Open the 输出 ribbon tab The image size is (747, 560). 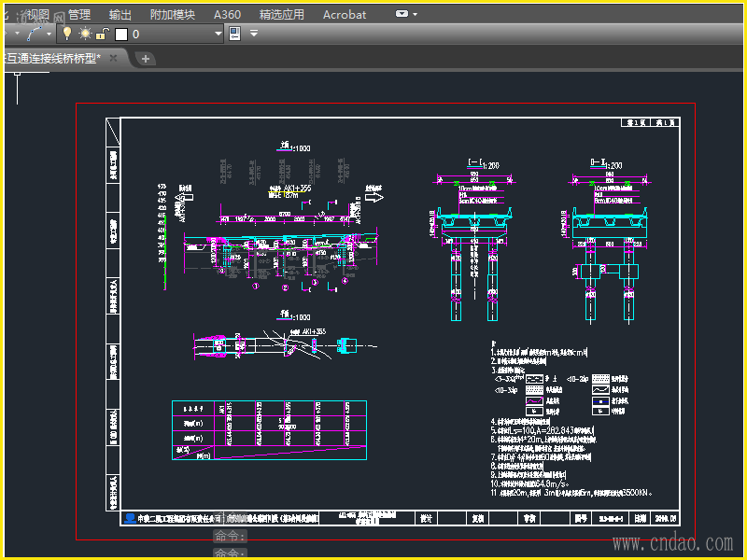[120, 14]
